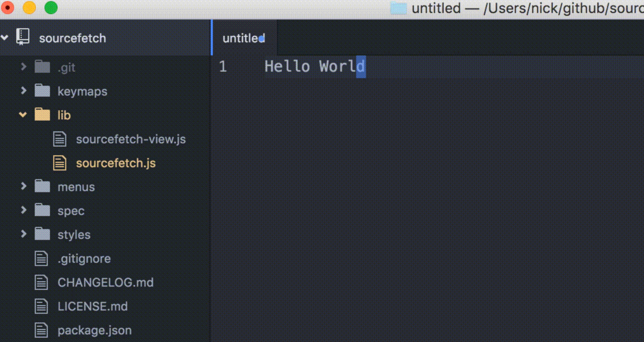Screen dimensions: 644x342
Task: Click the .git folder icon
Action: 42,67
